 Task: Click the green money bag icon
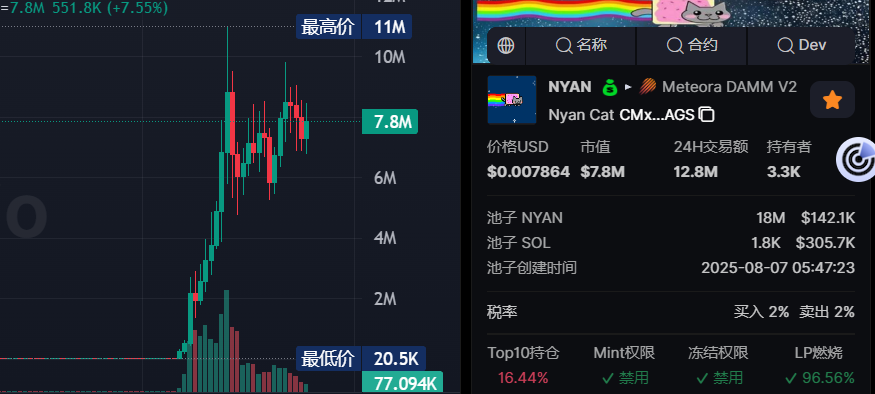click(x=609, y=88)
